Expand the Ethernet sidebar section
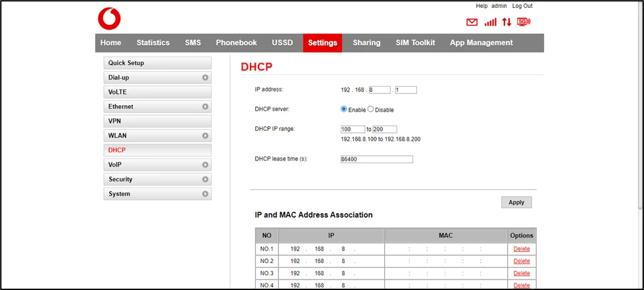The width and height of the screenshot is (644, 290). coord(157,107)
